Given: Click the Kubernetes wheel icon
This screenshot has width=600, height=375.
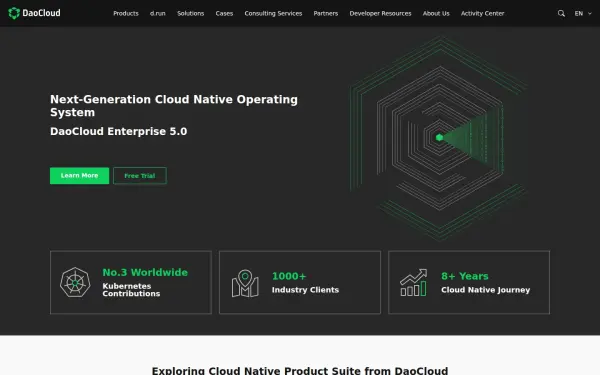Looking at the screenshot, I should pyautogui.click(x=75, y=282).
